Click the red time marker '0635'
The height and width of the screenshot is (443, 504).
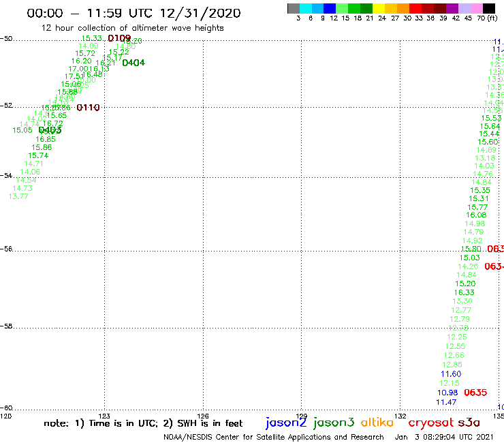[x=475, y=393]
